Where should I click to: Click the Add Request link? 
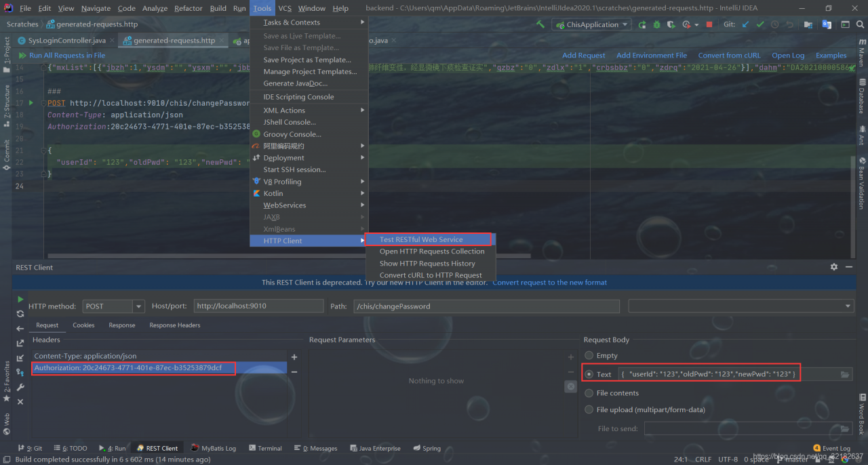[584, 56]
